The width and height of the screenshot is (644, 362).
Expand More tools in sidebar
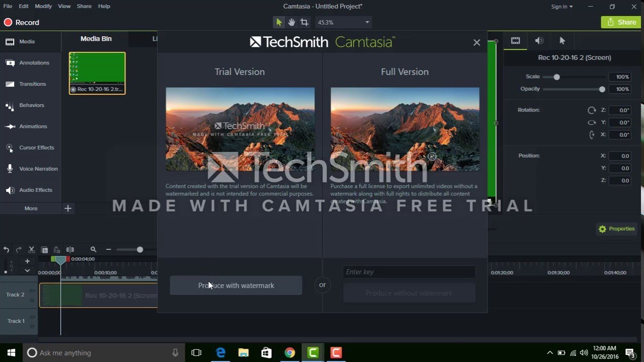pyautogui.click(x=31, y=208)
